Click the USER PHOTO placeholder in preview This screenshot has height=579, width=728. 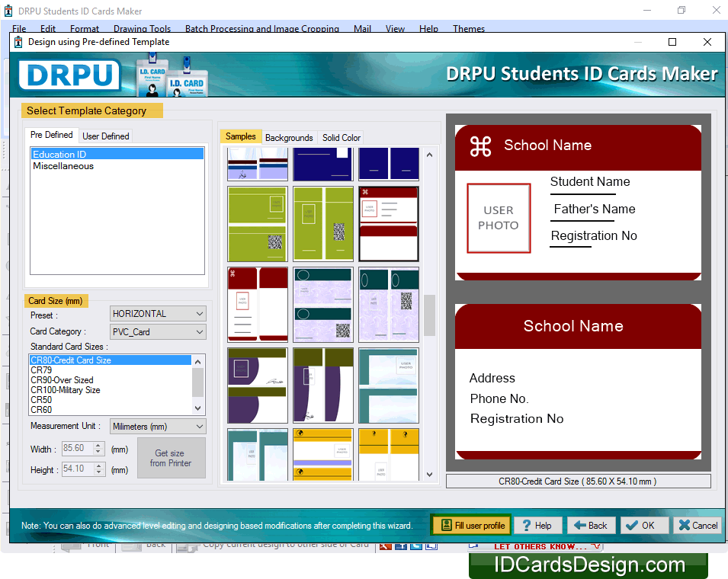499,218
